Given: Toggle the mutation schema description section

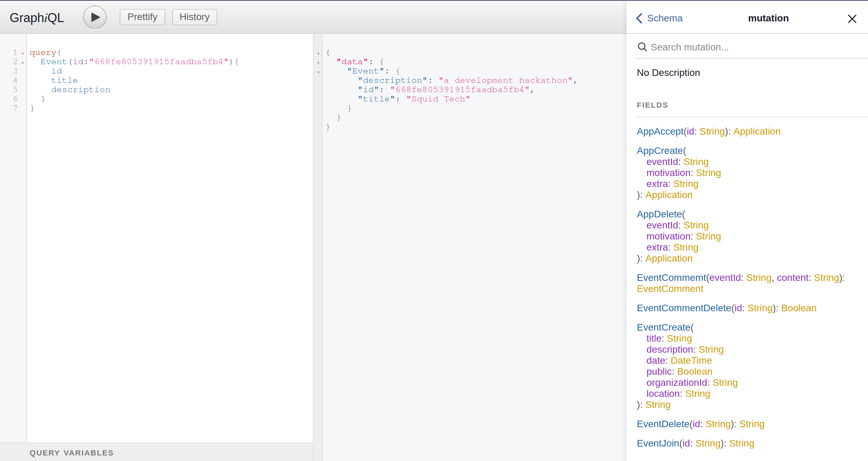Looking at the screenshot, I should pyautogui.click(x=668, y=72).
